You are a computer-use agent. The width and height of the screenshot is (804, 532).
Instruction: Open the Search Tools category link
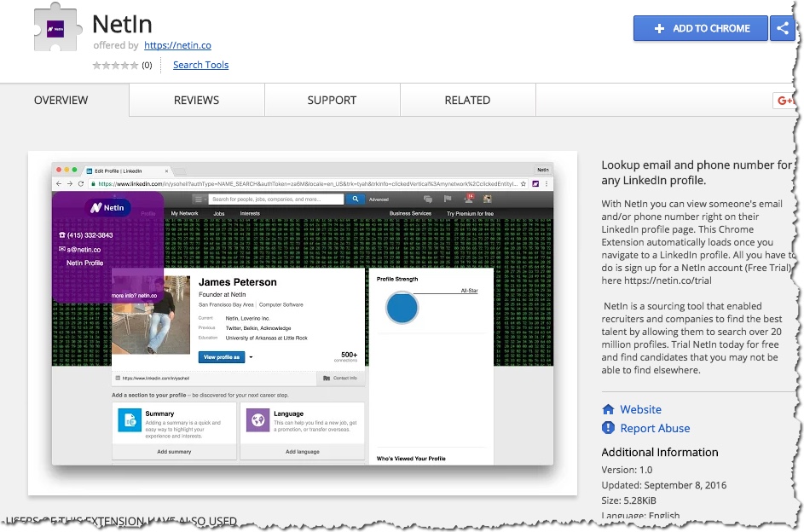pyautogui.click(x=200, y=65)
